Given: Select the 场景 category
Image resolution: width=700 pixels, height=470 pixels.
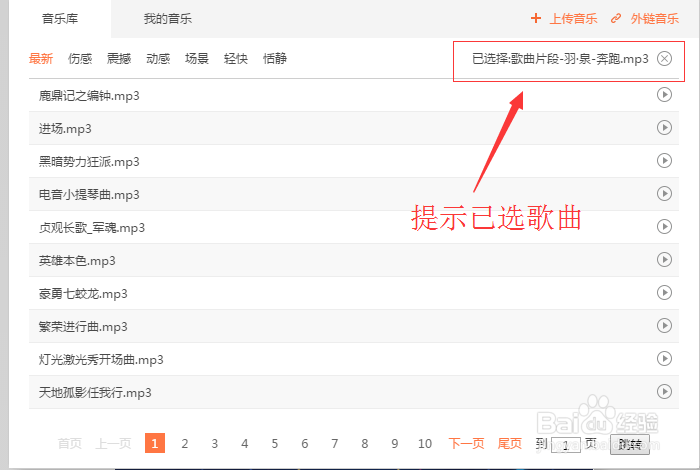Looking at the screenshot, I should coord(197,58).
